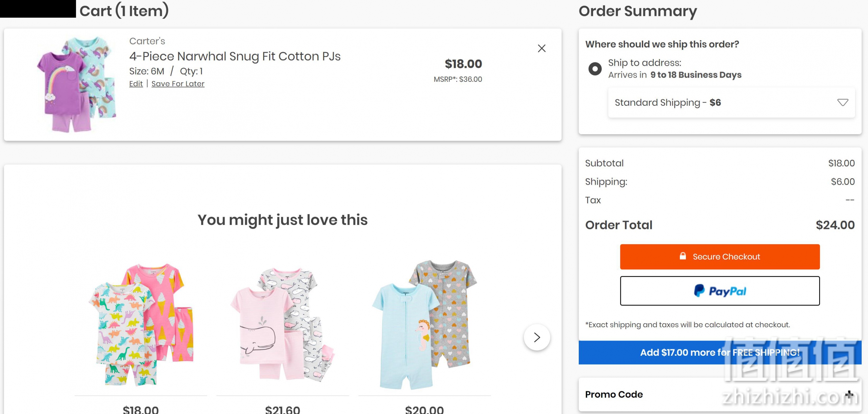Expand the Promo Code section
The height and width of the screenshot is (414, 868).
(849, 394)
